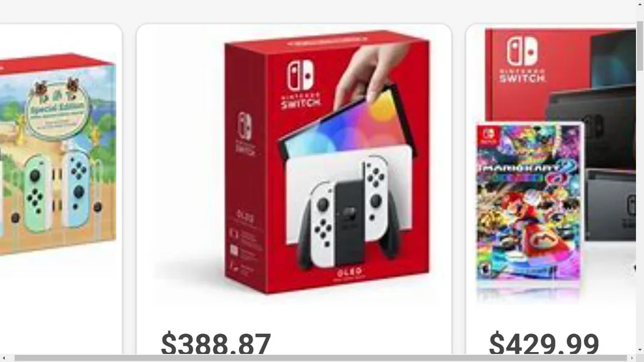Click the horizontal scrollbar right arrow
Viewport: 644px width, 362px height.
(x=632, y=358)
